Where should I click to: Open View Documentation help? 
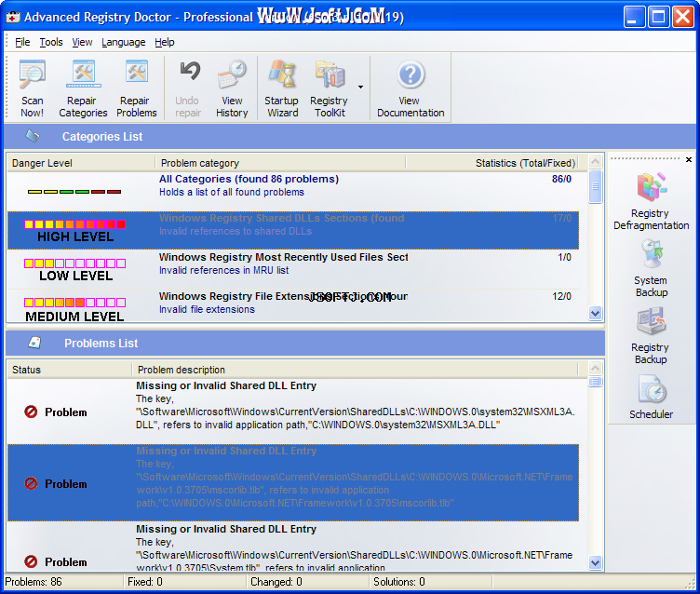pyautogui.click(x=411, y=88)
